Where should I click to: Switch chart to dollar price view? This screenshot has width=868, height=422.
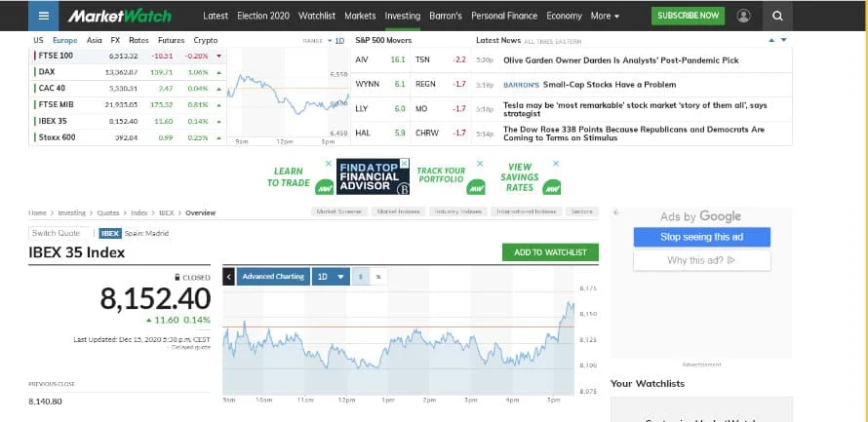361,277
